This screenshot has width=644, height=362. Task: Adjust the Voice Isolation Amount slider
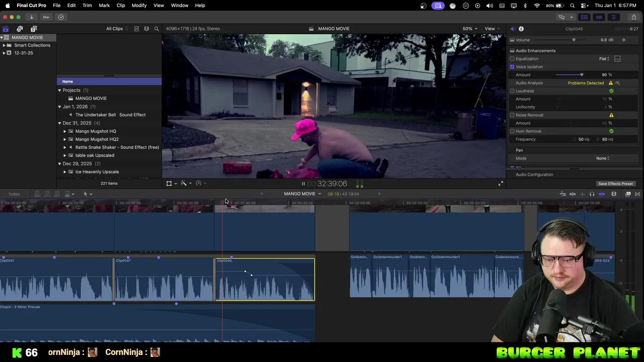click(x=582, y=75)
